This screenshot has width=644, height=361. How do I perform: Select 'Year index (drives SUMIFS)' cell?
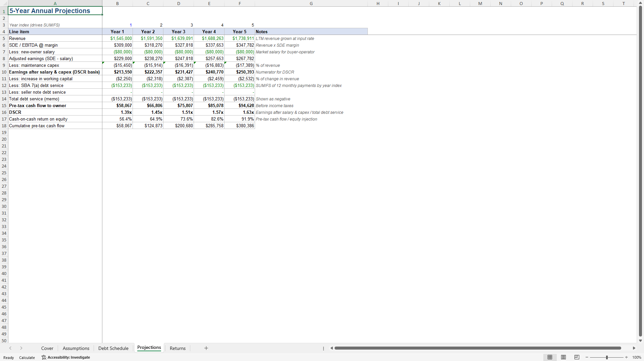(55, 25)
